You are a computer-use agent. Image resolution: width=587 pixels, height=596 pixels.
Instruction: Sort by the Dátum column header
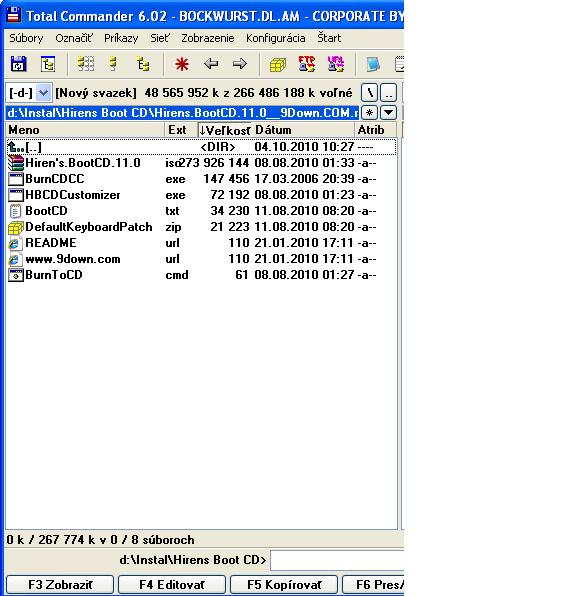303,130
